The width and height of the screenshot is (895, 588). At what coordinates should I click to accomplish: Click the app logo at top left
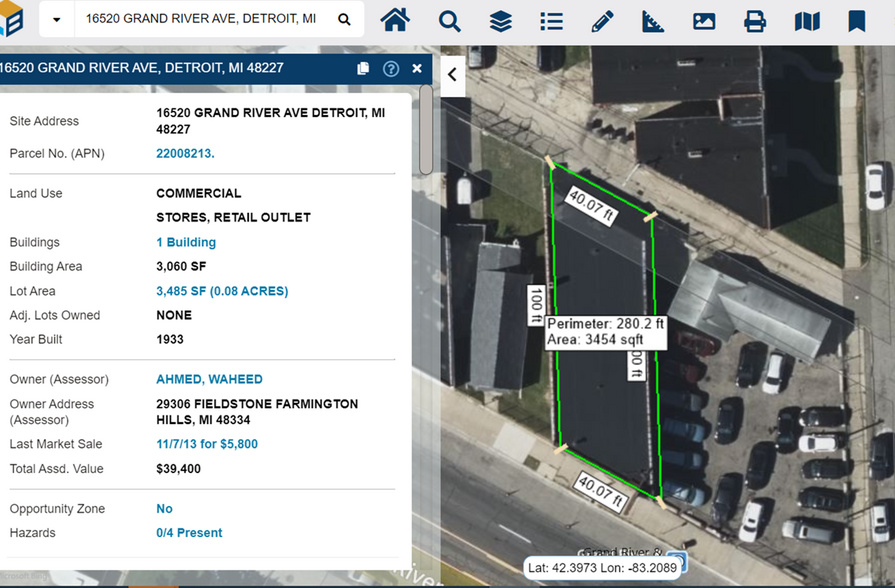[x=11, y=19]
